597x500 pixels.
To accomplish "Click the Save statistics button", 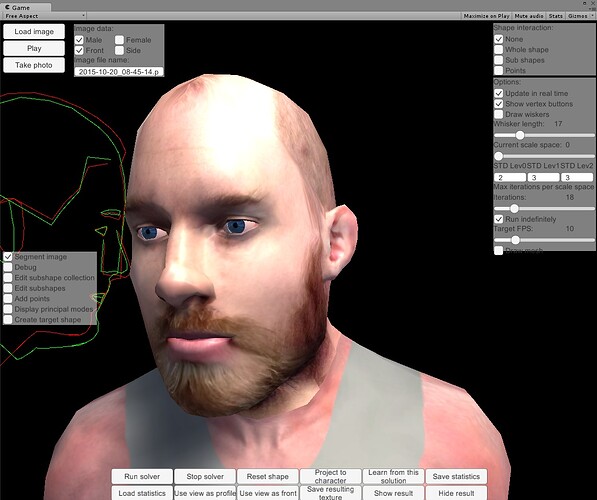I will coord(456,476).
